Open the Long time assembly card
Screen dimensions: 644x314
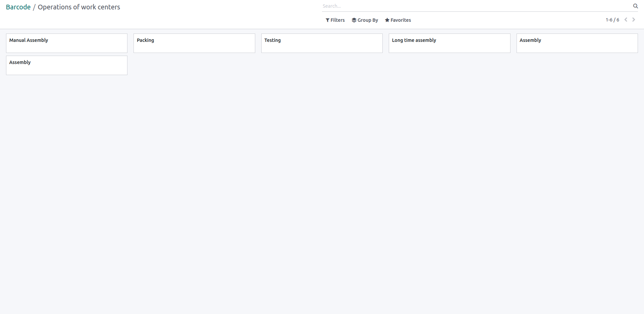(449, 43)
